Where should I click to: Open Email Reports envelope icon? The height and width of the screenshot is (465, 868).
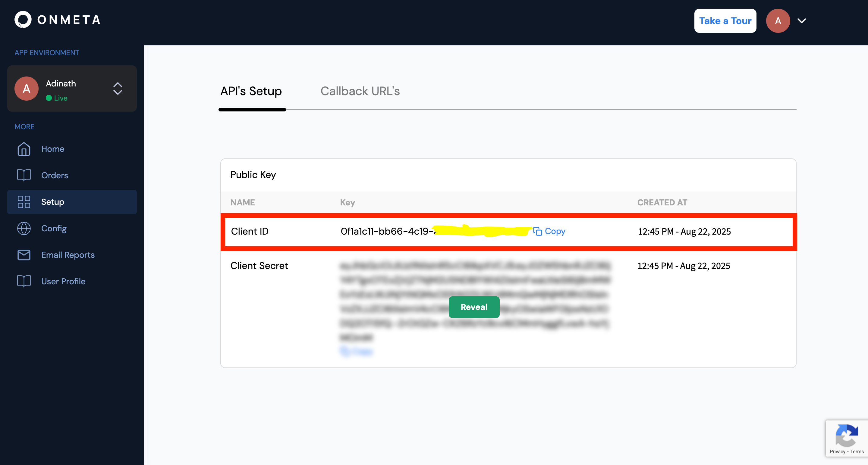pyautogui.click(x=24, y=255)
